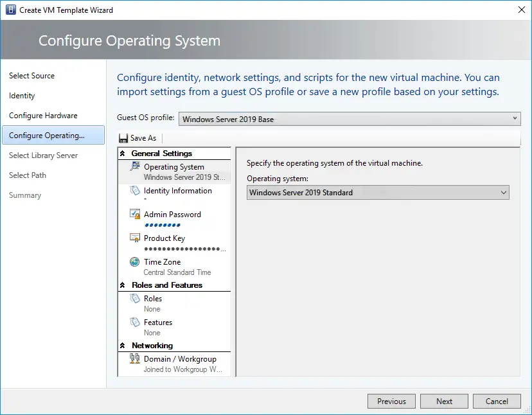The height and width of the screenshot is (415, 532).
Task: Select Identity Information tree item label
Action: [178, 191]
